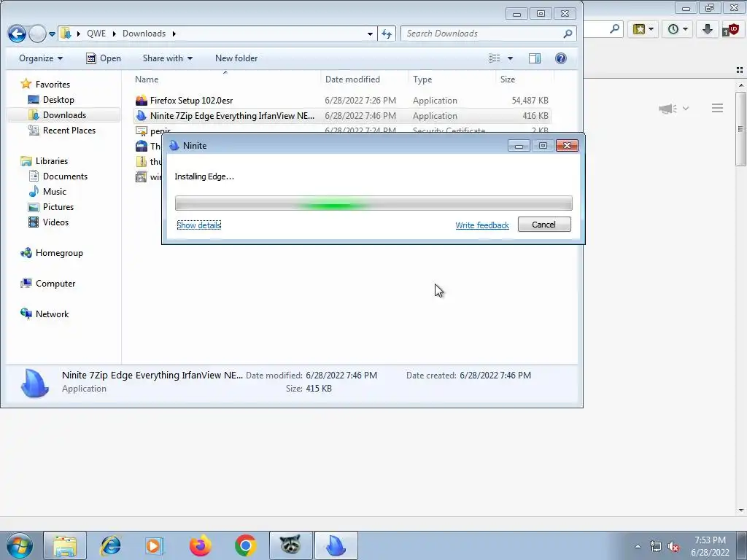This screenshot has height=560, width=747.
Task: Expand the view options dropdown arrow
Action: (x=510, y=58)
